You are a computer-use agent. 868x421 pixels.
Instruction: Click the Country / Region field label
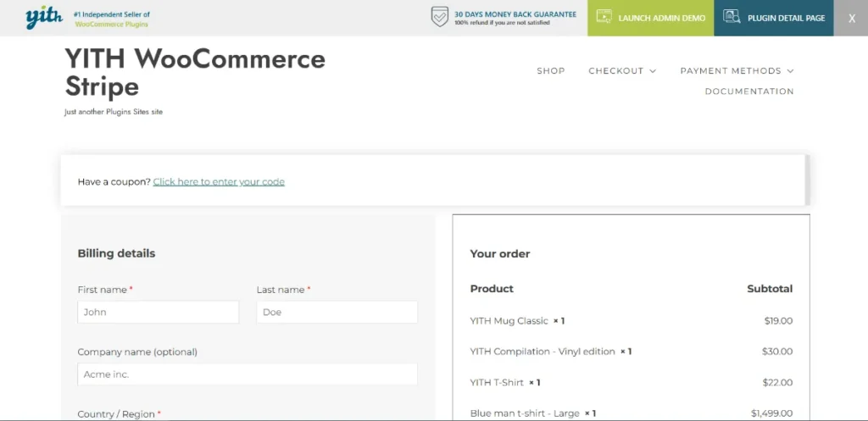pos(116,414)
